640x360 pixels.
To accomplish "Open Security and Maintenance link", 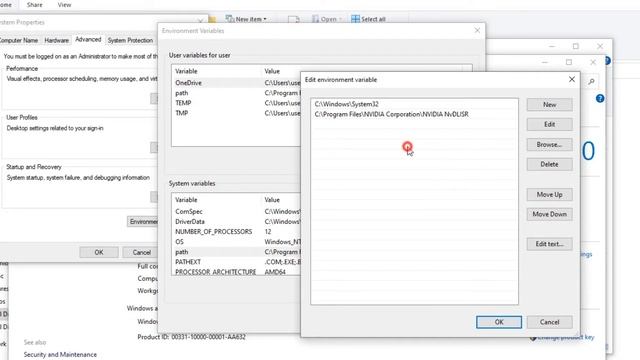I will [60, 355].
